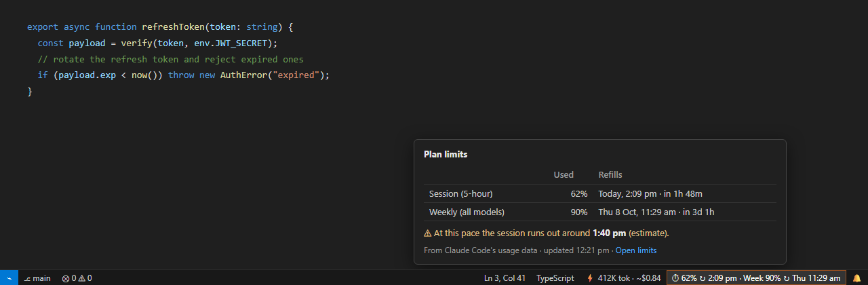This screenshot has width=868, height=285.
Task: Click the '1:40 pm' estimate text
Action: (x=609, y=233)
